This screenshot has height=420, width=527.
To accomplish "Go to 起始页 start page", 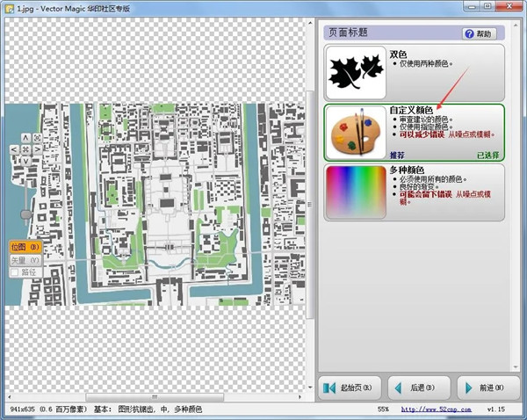I will (350, 387).
